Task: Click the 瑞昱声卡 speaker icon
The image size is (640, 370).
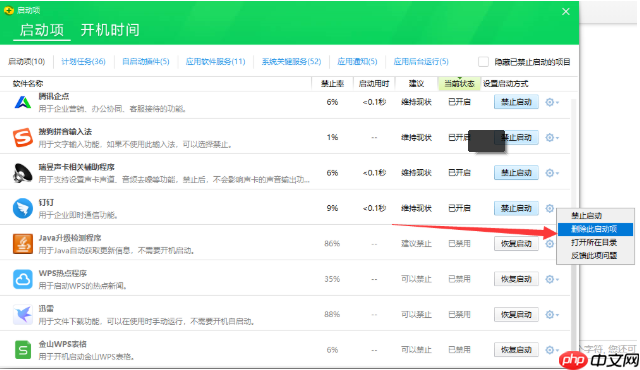Action: (x=23, y=173)
